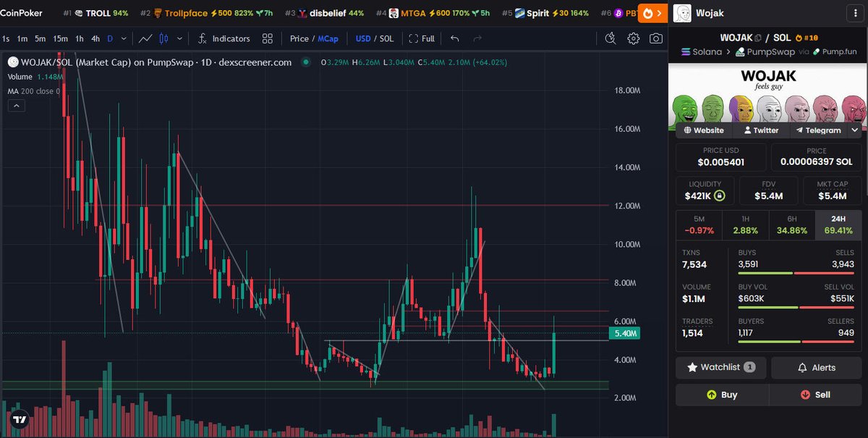Click the Wojak token avatar
Image resolution: width=868 pixels, height=438 pixels.
pos(681,13)
